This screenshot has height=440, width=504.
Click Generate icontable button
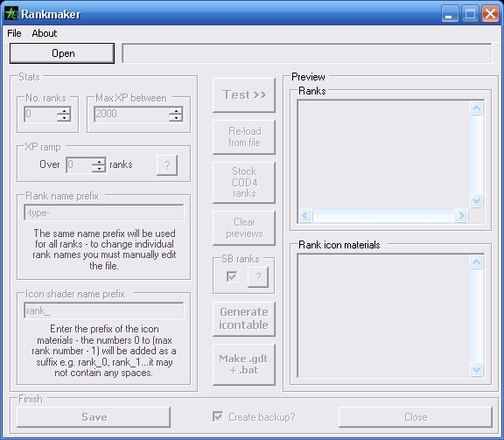[244, 319]
